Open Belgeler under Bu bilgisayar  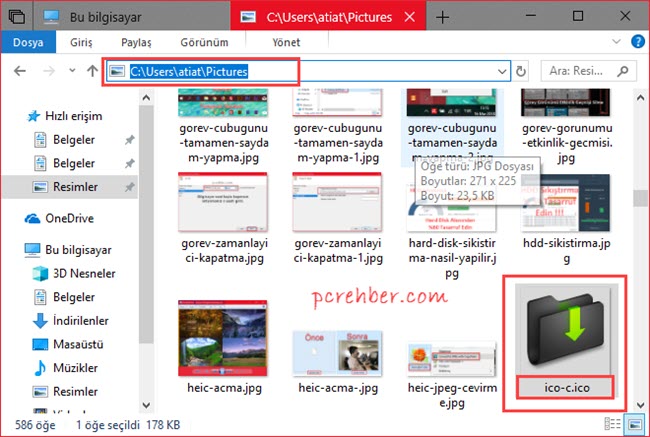pos(74,297)
